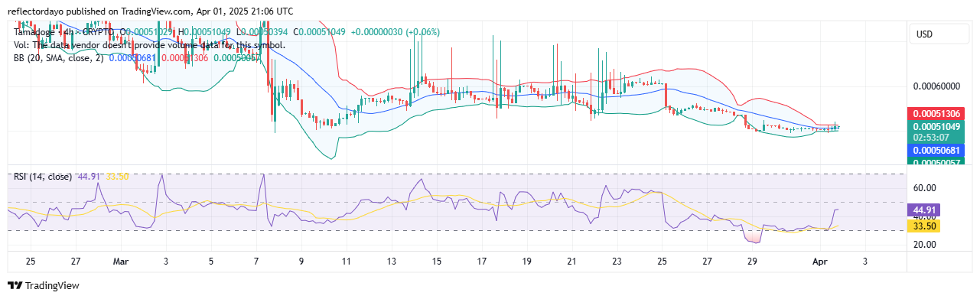Click the open price value O0.00051029
The width and height of the screenshot is (980, 299).
click(x=146, y=32)
